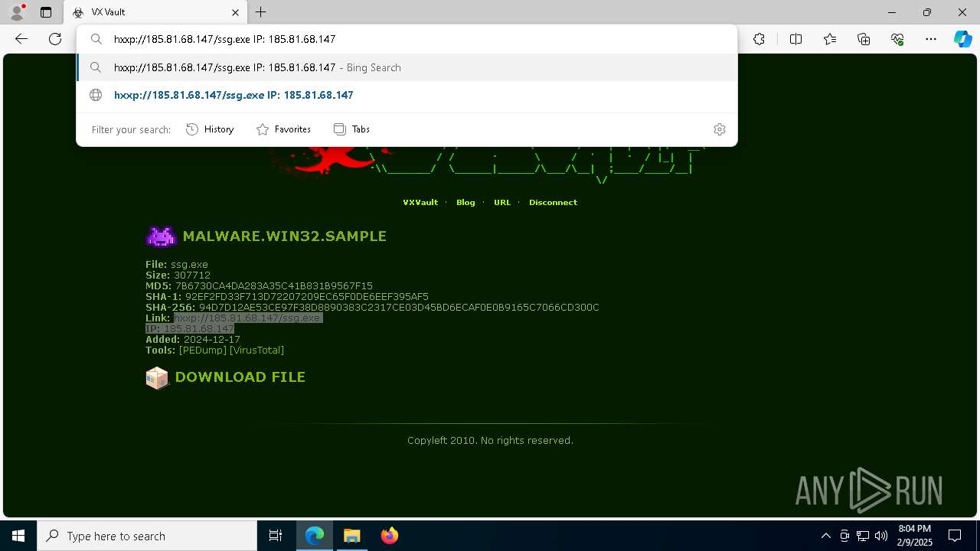Open a new tab with plus button
The width and height of the screenshot is (980, 551).
261,12
